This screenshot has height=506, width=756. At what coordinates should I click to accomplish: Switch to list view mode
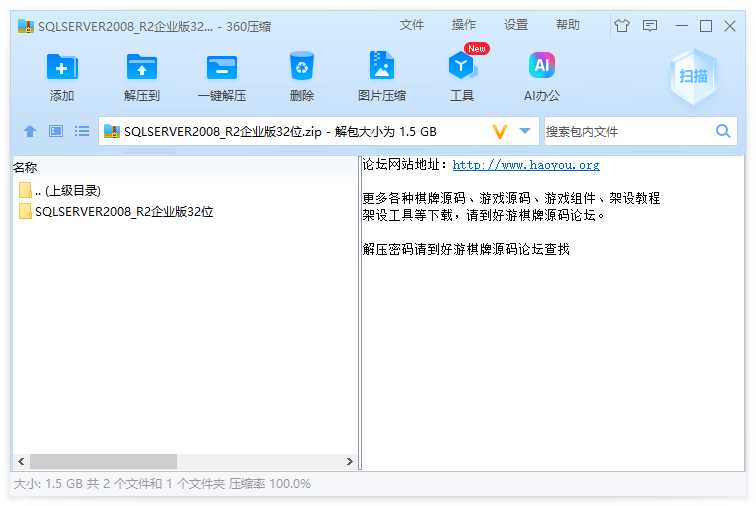[82, 131]
